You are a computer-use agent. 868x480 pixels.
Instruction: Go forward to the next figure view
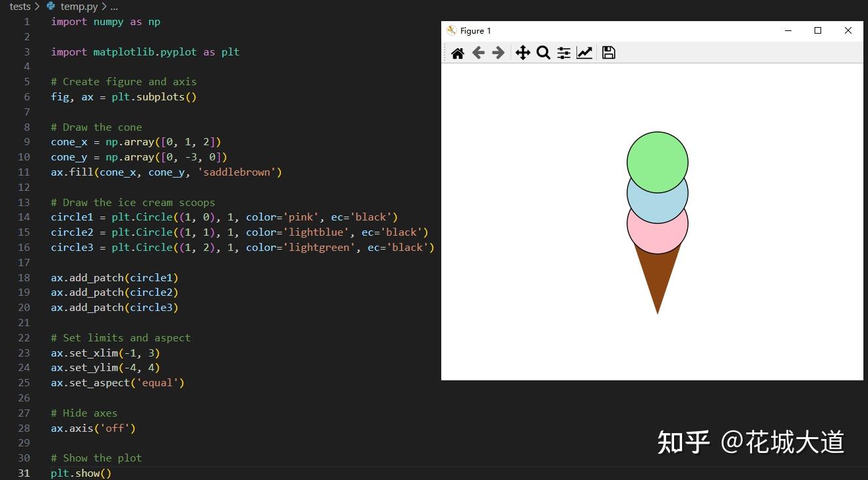pyautogui.click(x=499, y=53)
